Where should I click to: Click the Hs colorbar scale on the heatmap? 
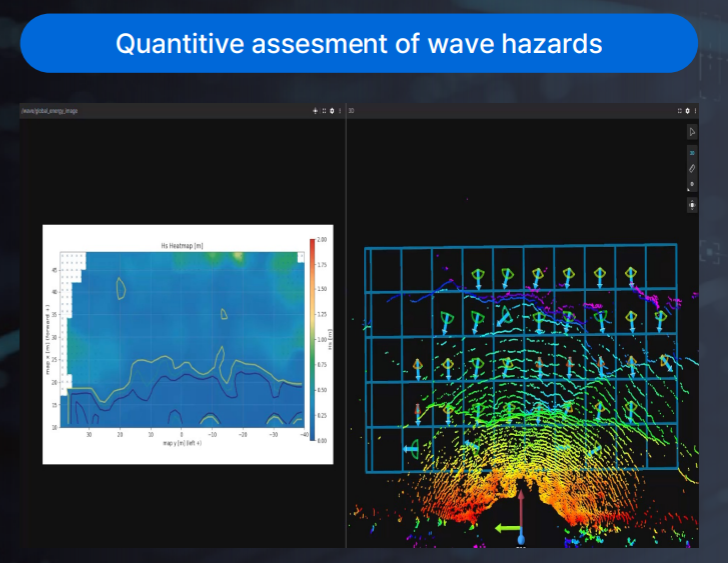tap(312, 339)
